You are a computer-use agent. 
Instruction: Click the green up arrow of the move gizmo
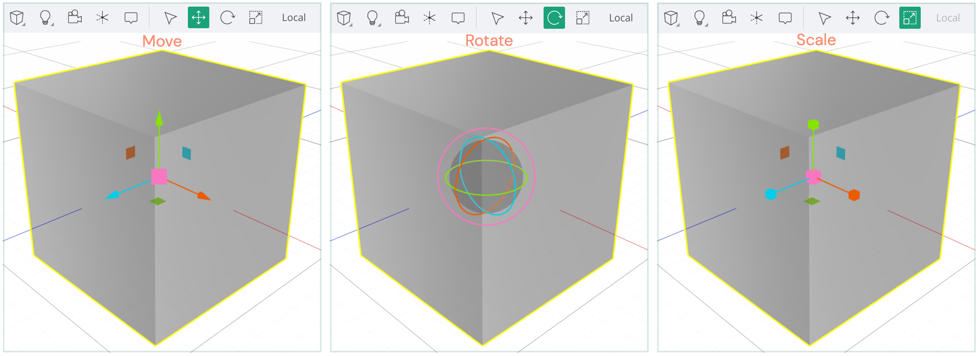159,119
